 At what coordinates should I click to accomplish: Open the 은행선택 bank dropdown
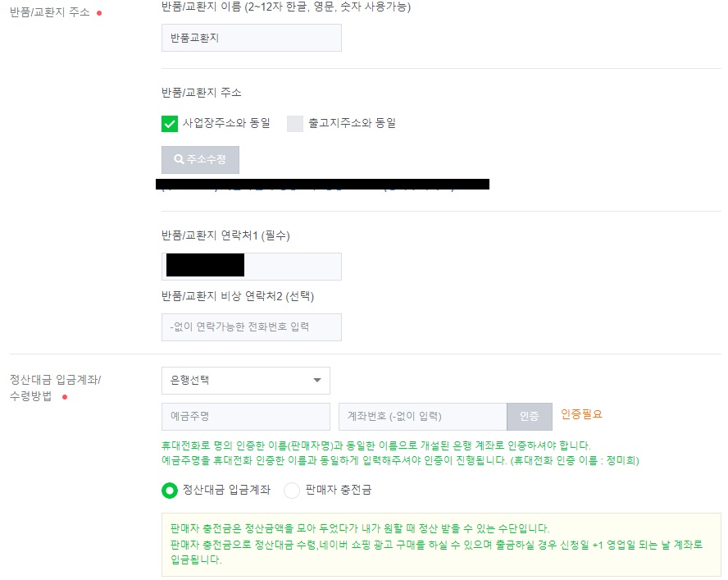(x=246, y=380)
